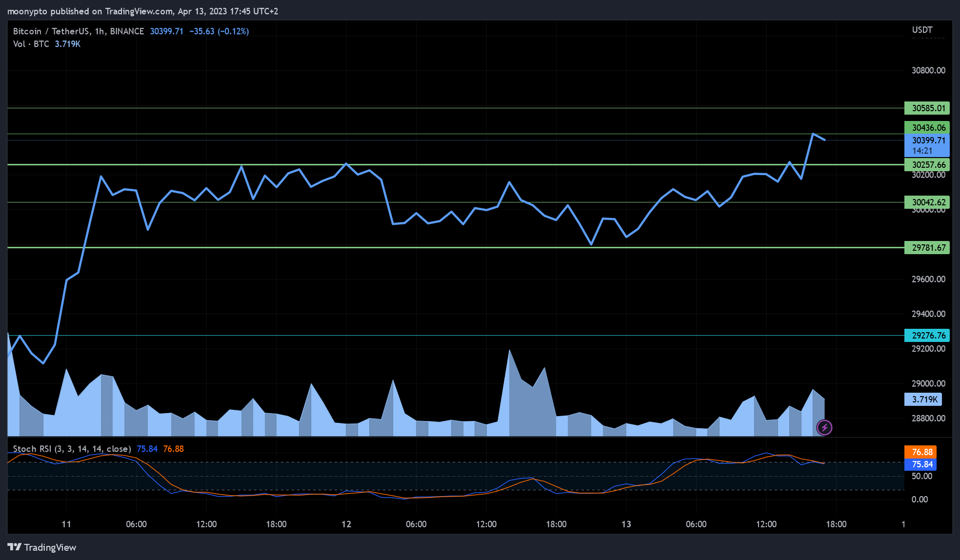Click the moonypto published header text
This screenshot has width=960, height=560.
pos(143,11)
